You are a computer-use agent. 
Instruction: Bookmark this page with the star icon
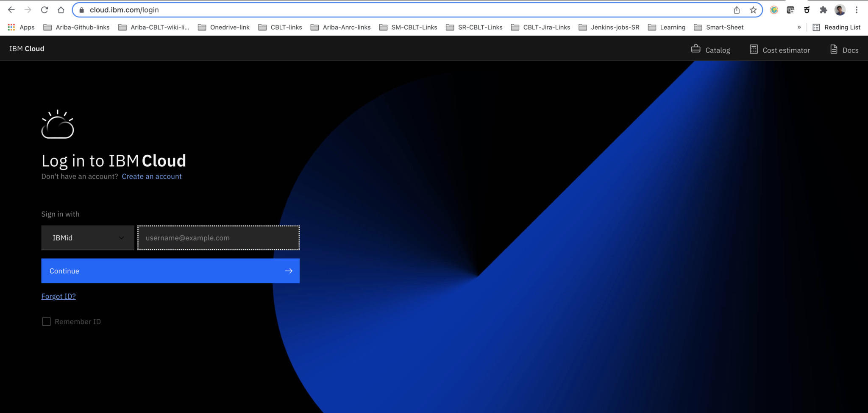point(753,10)
